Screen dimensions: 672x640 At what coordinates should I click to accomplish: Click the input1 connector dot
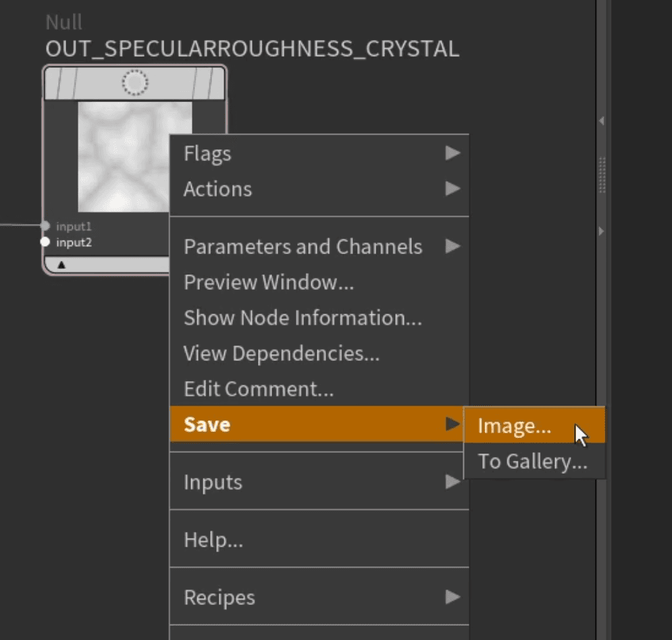(45, 226)
